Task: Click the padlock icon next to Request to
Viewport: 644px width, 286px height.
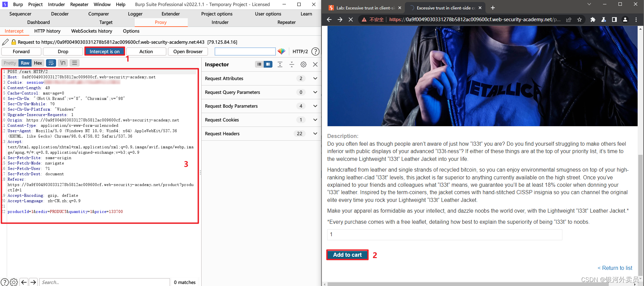Action: tap(14, 42)
